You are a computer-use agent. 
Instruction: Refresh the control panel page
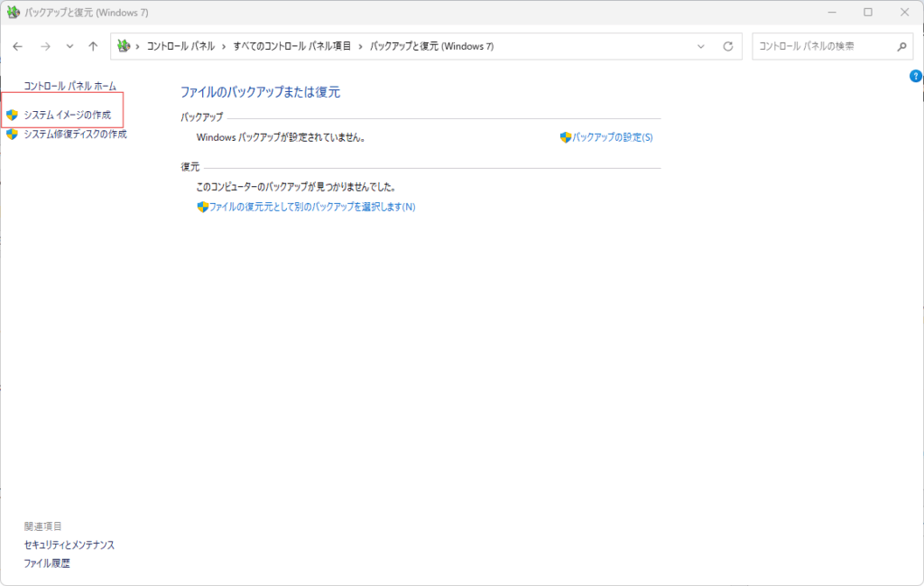[728, 47]
